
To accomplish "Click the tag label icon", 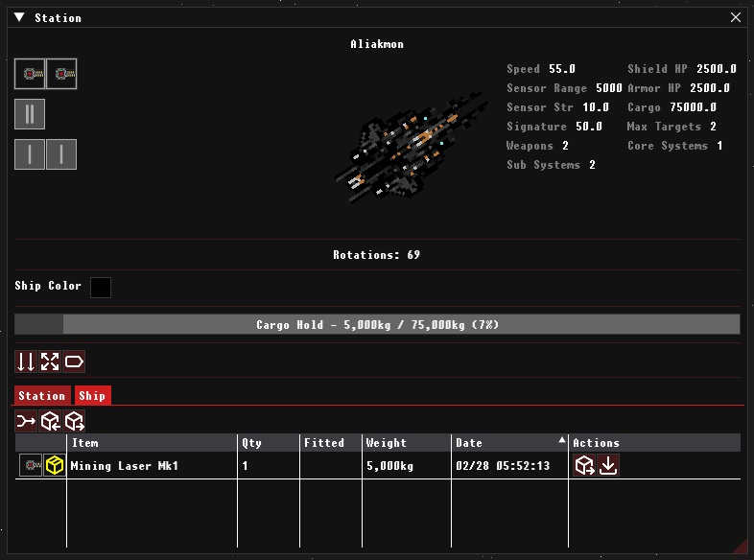I will coord(74,362).
